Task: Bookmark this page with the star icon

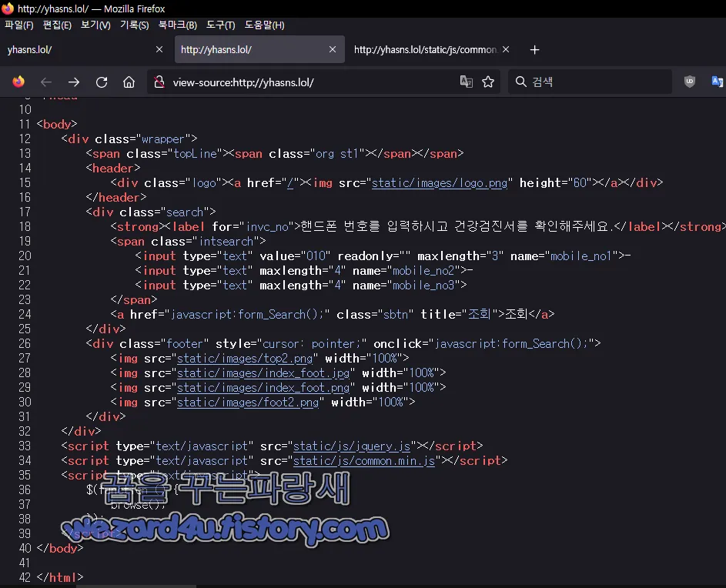Action: tap(488, 82)
